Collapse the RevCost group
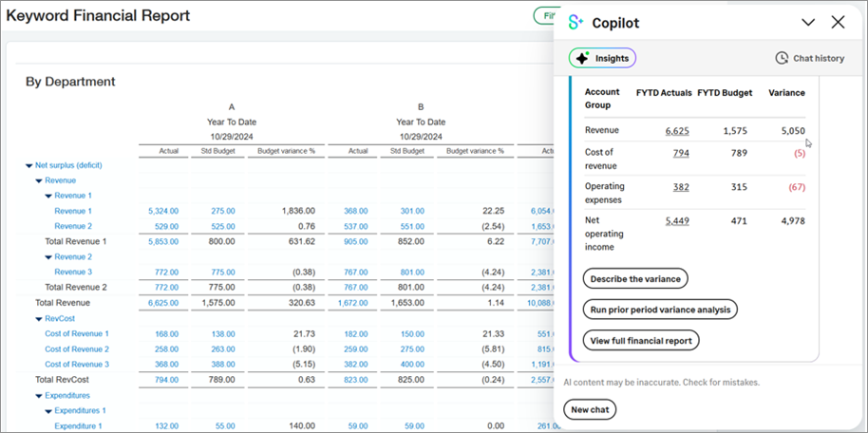The height and width of the screenshot is (433, 868). 39,319
